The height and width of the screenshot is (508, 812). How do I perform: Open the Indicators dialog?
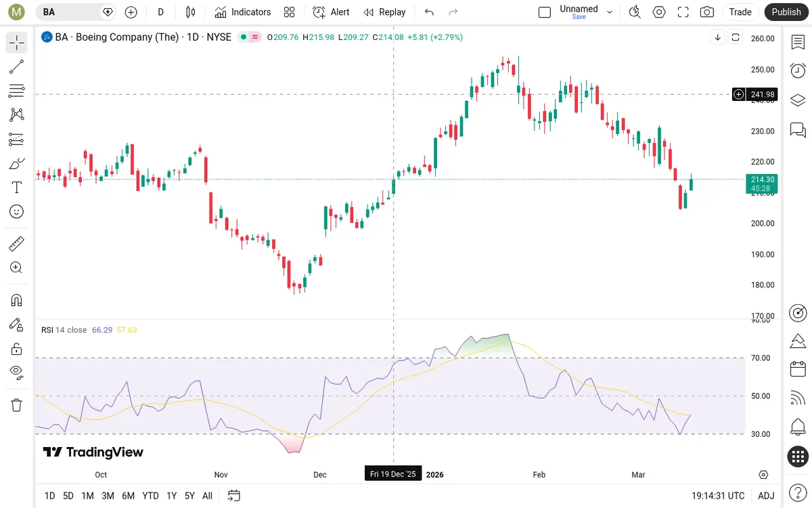point(243,12)
